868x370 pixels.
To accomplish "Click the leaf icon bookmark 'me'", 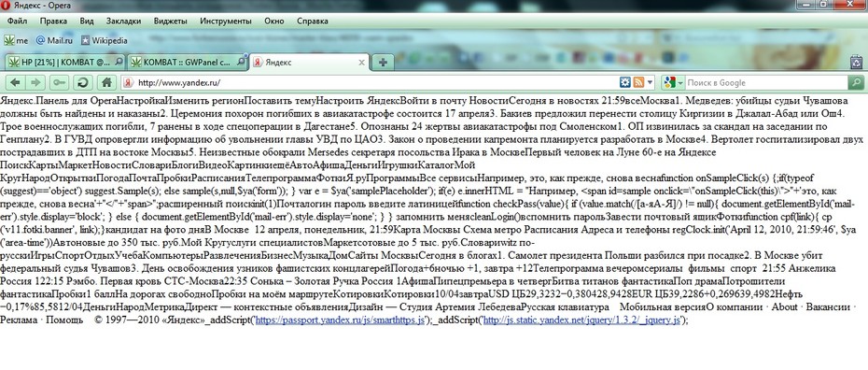I will pyautogui.click(x=16, y=40).
